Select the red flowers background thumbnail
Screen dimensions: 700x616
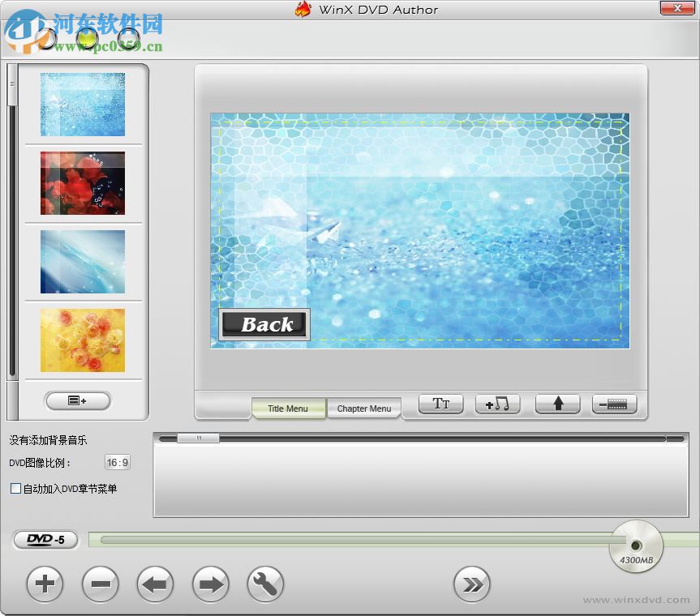tap(82, 183)
